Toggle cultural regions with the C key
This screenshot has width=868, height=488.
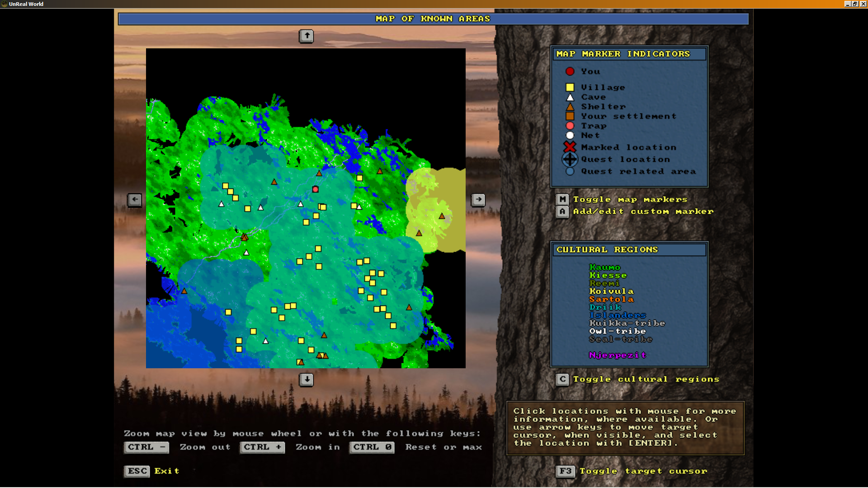pos(562,380)
